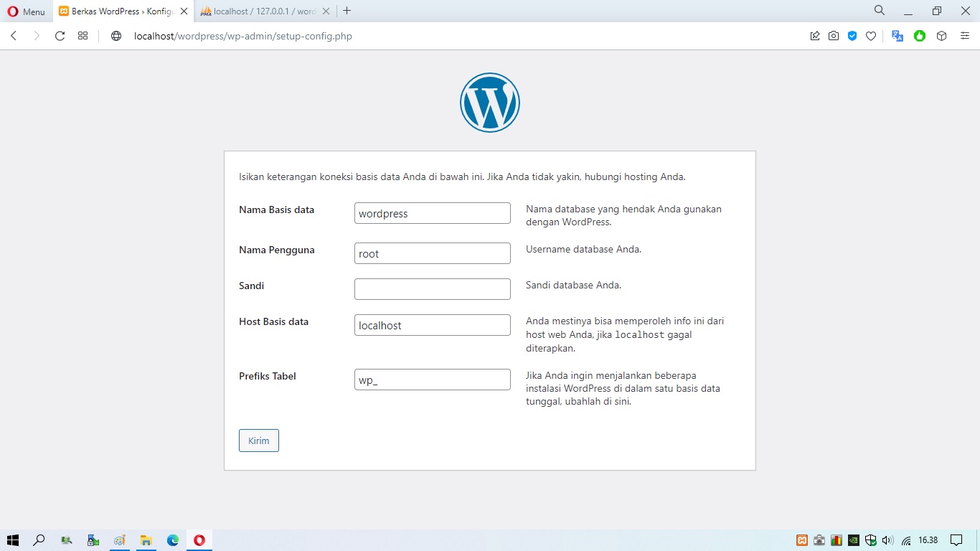Click the Host Basis data label
The width and height of the screenshot is (980, 551).
(274, 321)
